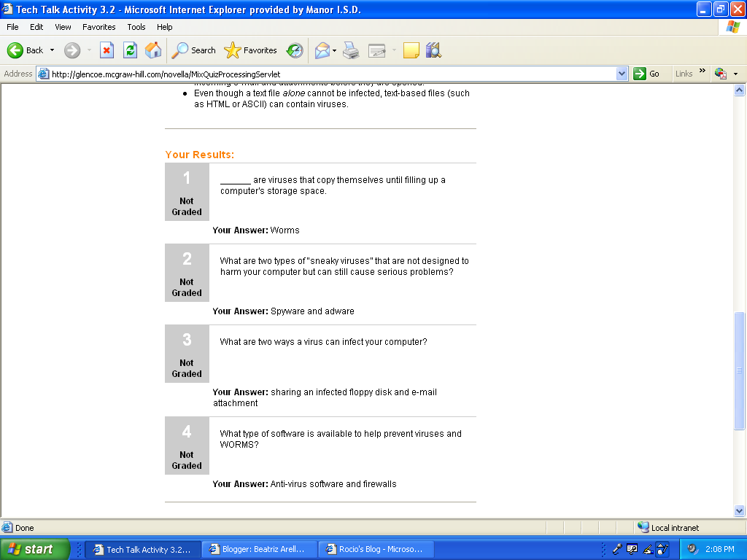The image size is (747, 560).
Task: Click the Back arrow icon
Action: [x=15, y=50]
